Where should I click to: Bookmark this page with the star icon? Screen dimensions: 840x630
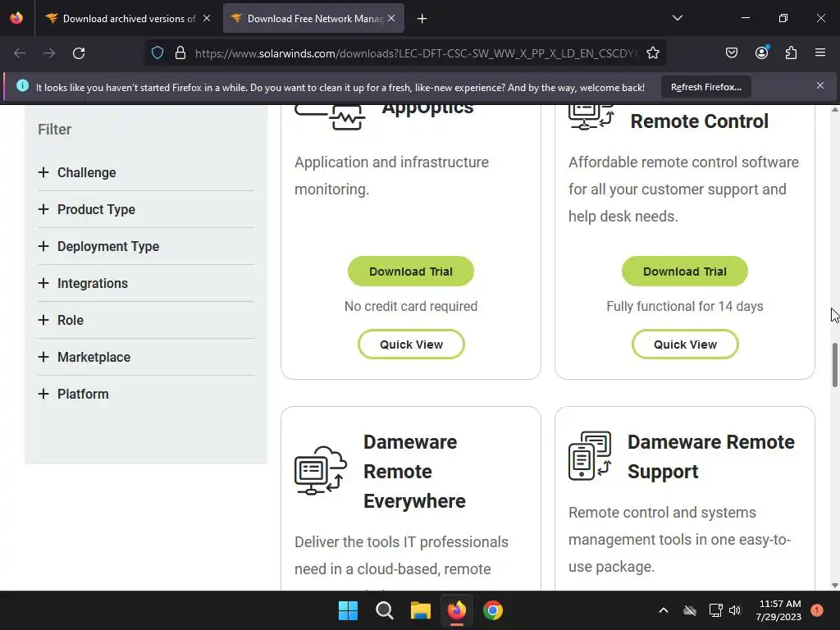point(652,53)
